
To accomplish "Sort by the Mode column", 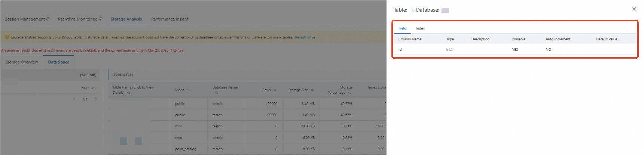I will [x=188, y=90].
